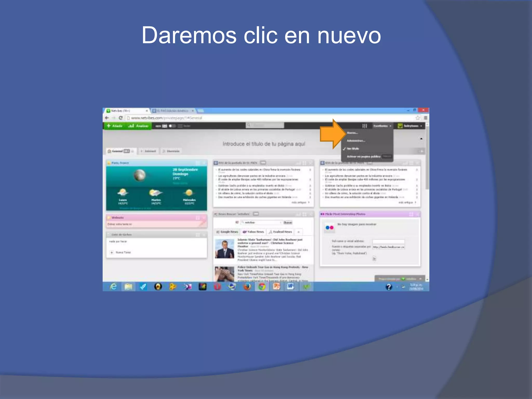
Task: Open first El País headline in middle widget
Action: pyautogui.click(x=259, y=170)
